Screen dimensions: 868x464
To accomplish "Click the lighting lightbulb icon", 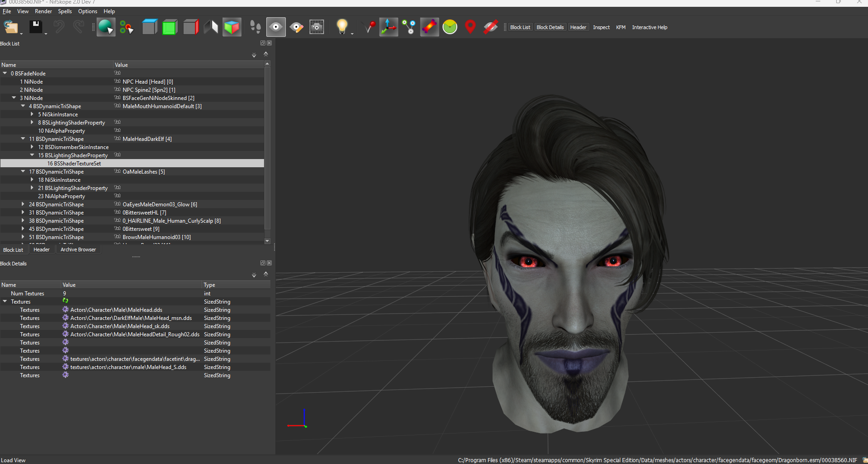I will (342, 27).
